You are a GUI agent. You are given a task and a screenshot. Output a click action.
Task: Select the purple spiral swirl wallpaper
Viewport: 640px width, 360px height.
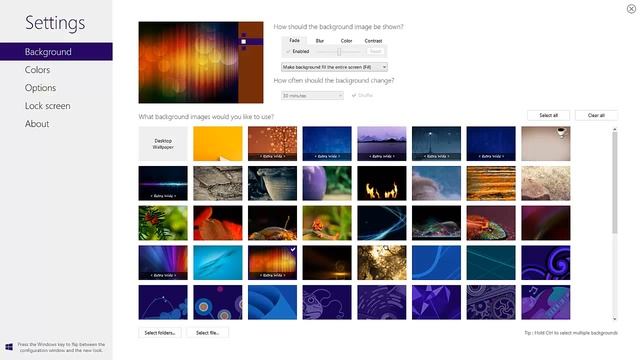point(546,262)
